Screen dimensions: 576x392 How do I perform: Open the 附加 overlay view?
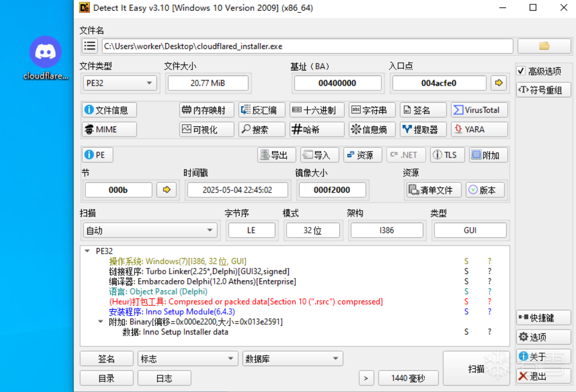[488, 155]
